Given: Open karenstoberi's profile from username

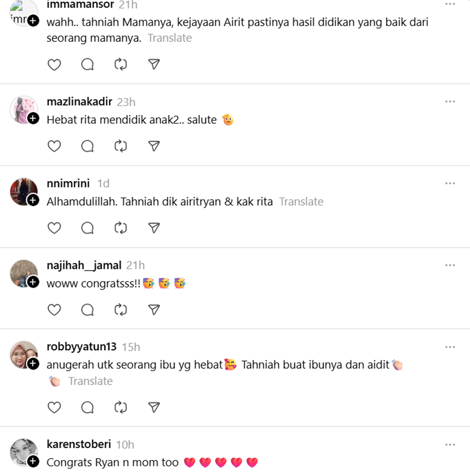Looking at the screenshot, I should 79,444.
